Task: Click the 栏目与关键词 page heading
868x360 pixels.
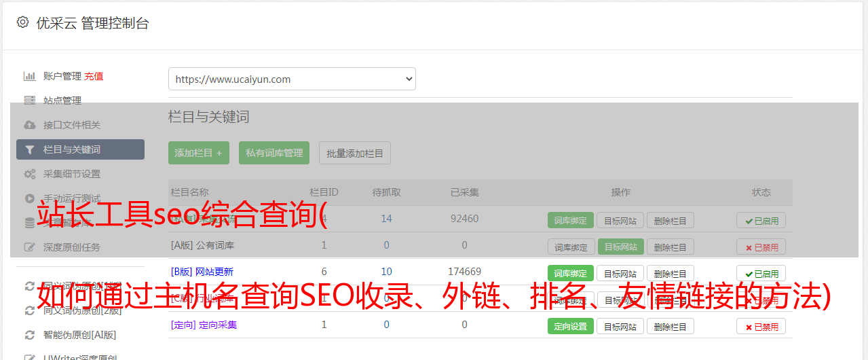Action: (x=209, y=117)
